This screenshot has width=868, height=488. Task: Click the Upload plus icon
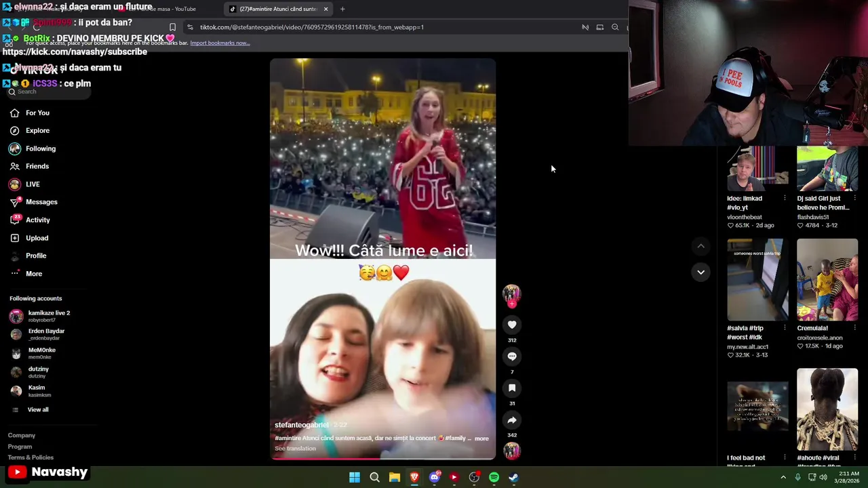pos(15,238)
